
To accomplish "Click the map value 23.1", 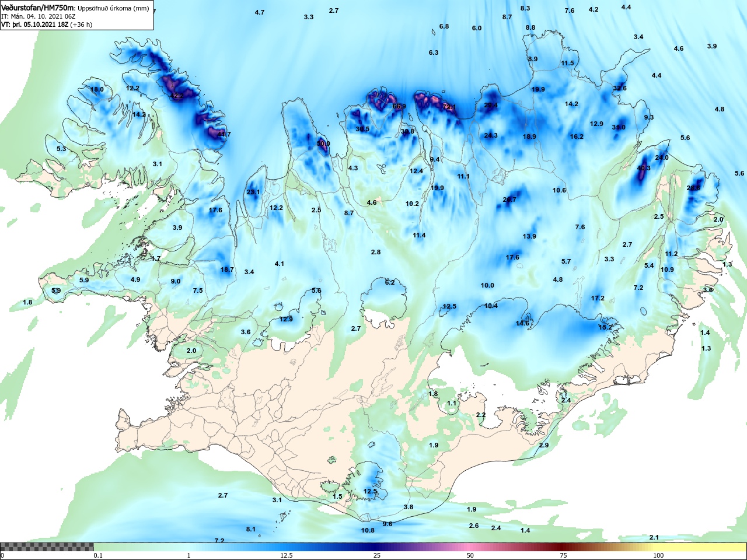I will point(253,192).
